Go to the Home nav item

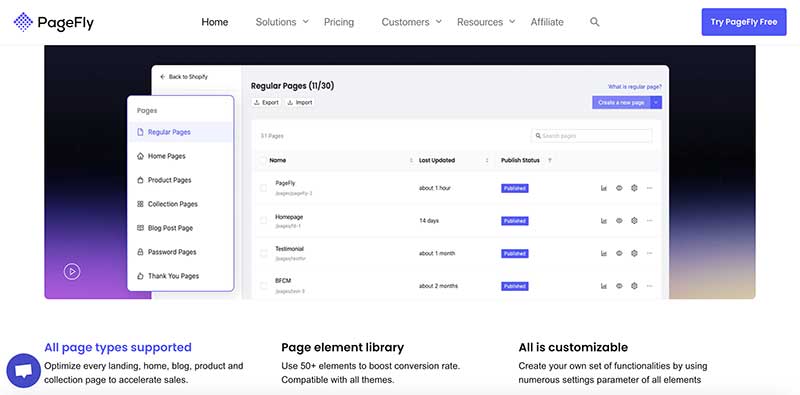(215, 22)
